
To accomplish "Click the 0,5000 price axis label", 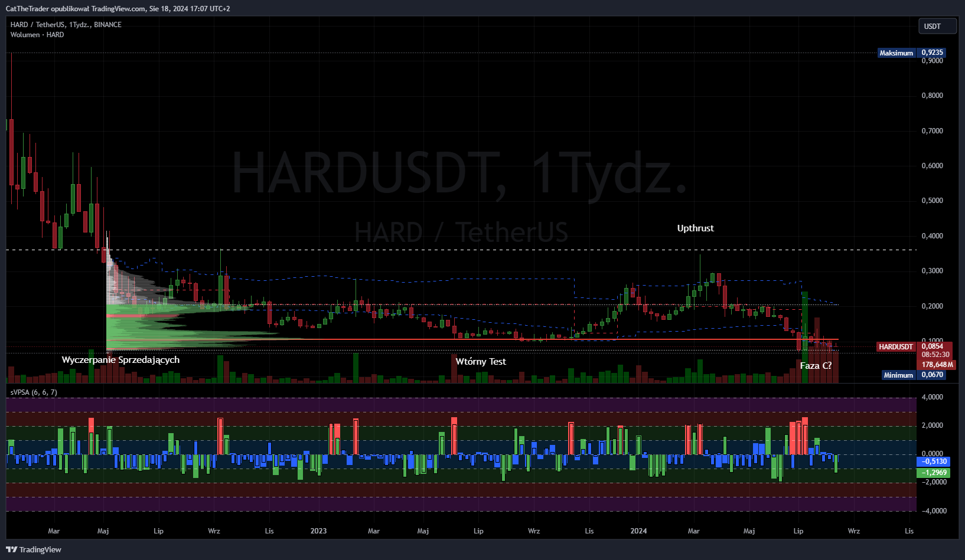I will point(933,201).
